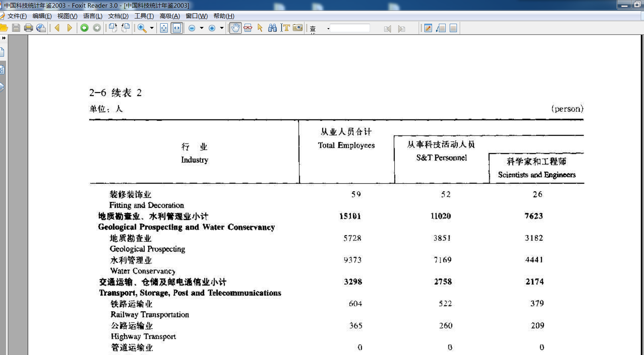Viewport: 644px width, 355px height.
Task: Open the 工具(T) menu
Action: tap(144, 16)
